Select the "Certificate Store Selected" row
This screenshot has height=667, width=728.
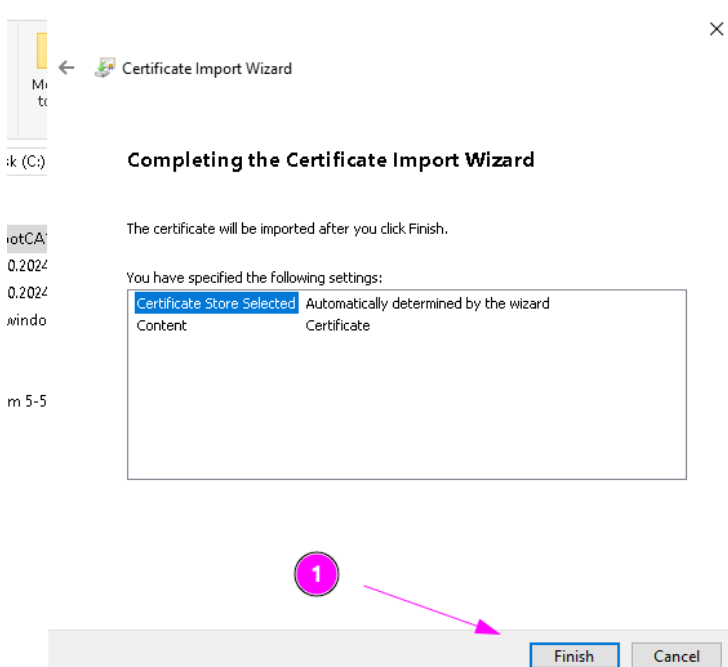pyautogui.click(x=216, y=303)
